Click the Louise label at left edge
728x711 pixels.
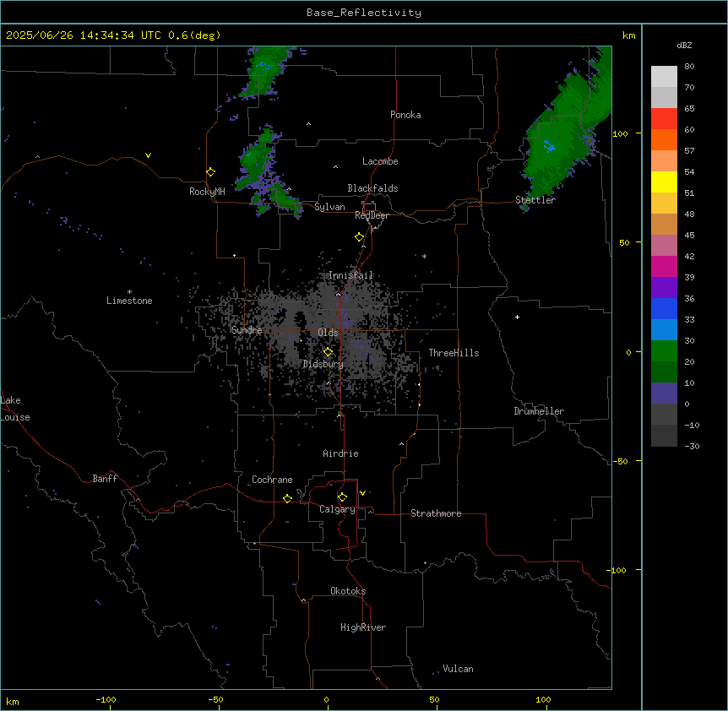click(15, 417)
